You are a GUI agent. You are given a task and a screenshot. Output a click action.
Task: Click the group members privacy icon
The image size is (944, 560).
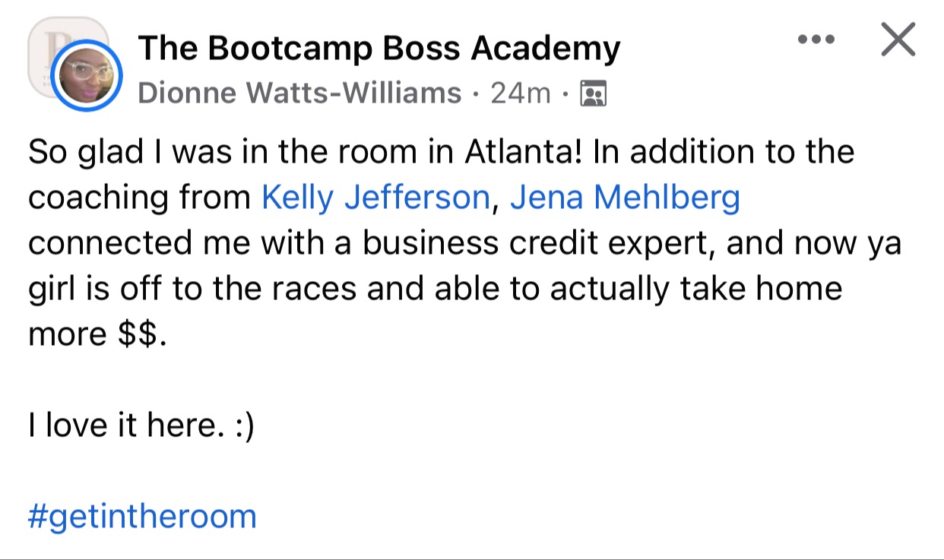593,94
